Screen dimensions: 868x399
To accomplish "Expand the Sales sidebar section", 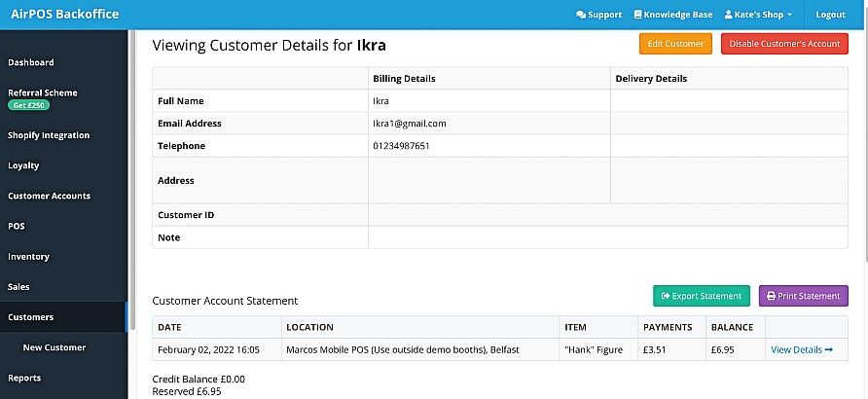I will tap(18, 287).
